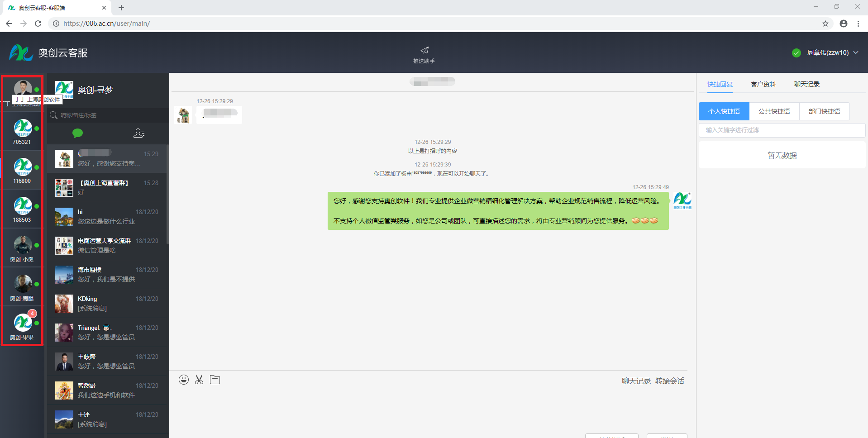This screenshot has width=868, height=438.
Task: Select the 188503 account avatar
Action: [23, 206]
